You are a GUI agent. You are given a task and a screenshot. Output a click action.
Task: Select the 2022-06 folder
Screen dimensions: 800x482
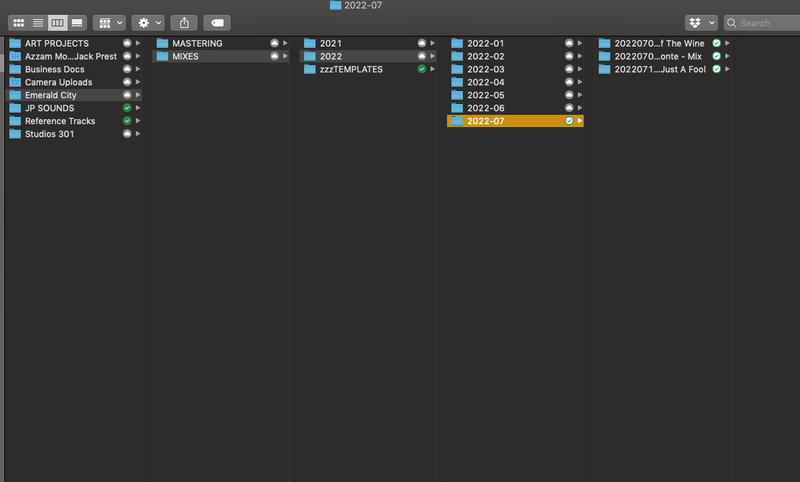click(x=515, y=108)
